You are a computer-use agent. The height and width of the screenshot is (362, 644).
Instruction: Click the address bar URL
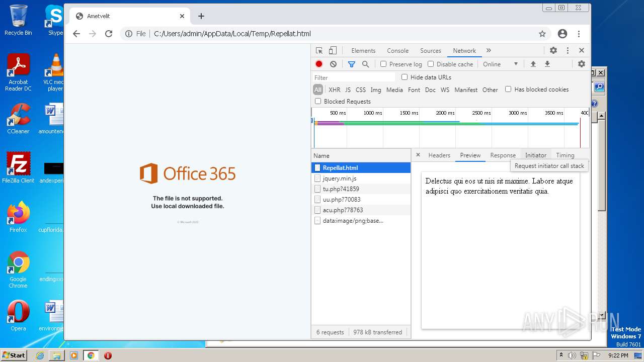click(232, 34)
